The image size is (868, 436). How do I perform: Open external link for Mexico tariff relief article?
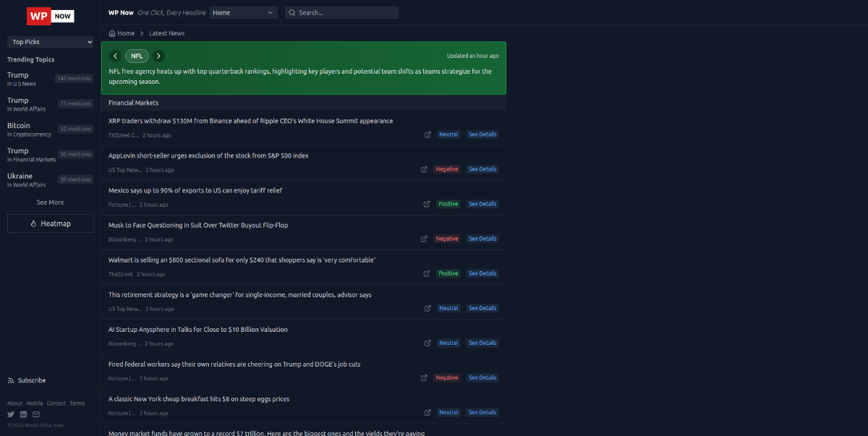[427, 204]
